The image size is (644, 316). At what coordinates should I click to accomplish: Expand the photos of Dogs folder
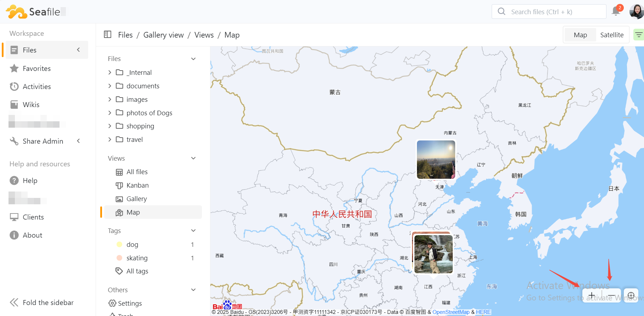tap(110, 113)
